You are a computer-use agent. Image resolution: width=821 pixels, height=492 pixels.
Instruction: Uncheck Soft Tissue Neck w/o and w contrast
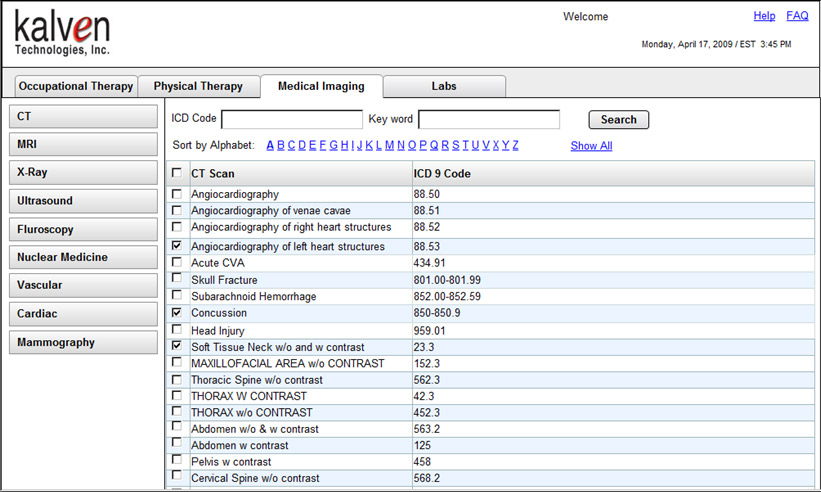pyautogui.click(x=177, y=346)
